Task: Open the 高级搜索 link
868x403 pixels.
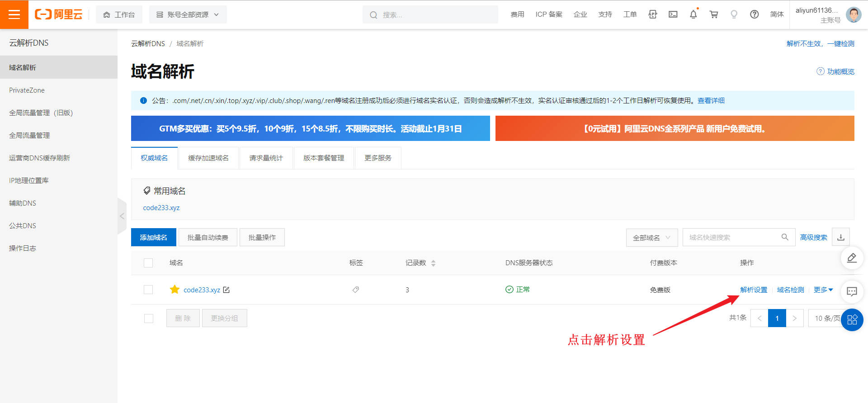Action: (814, 237)
